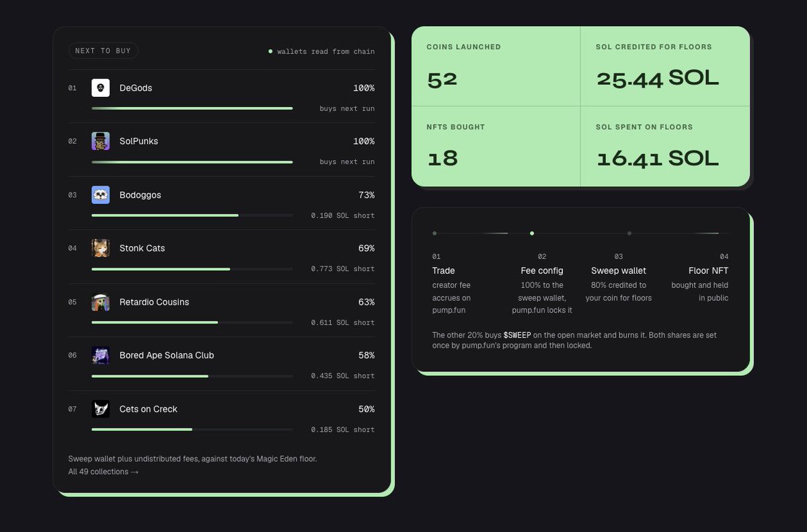Click the 16.41 SOL spent value

tap(658, 159)
